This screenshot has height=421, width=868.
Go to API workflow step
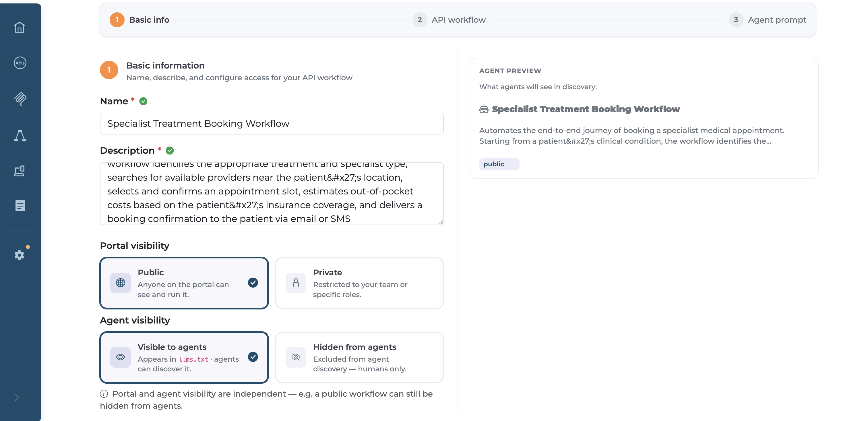(449, 20)
